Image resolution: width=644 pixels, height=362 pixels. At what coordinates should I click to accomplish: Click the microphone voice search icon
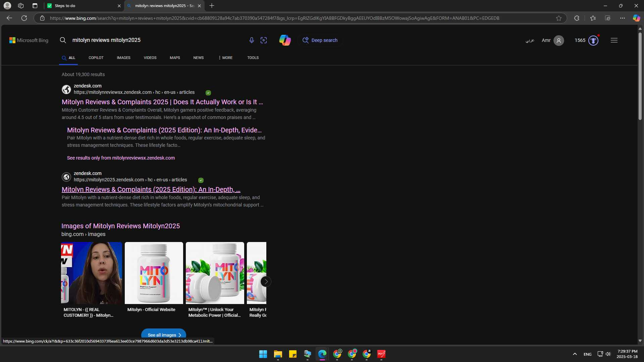tap(252, 40)
